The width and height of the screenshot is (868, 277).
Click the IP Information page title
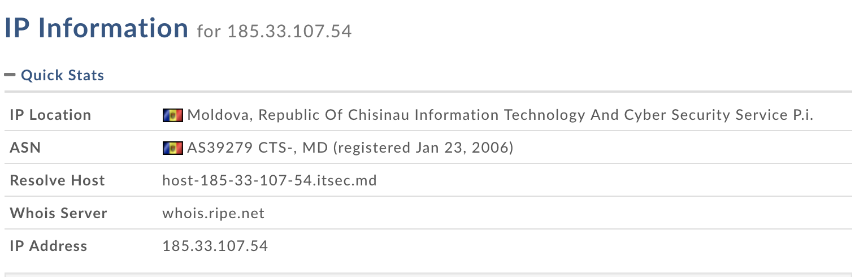point(96,28)
